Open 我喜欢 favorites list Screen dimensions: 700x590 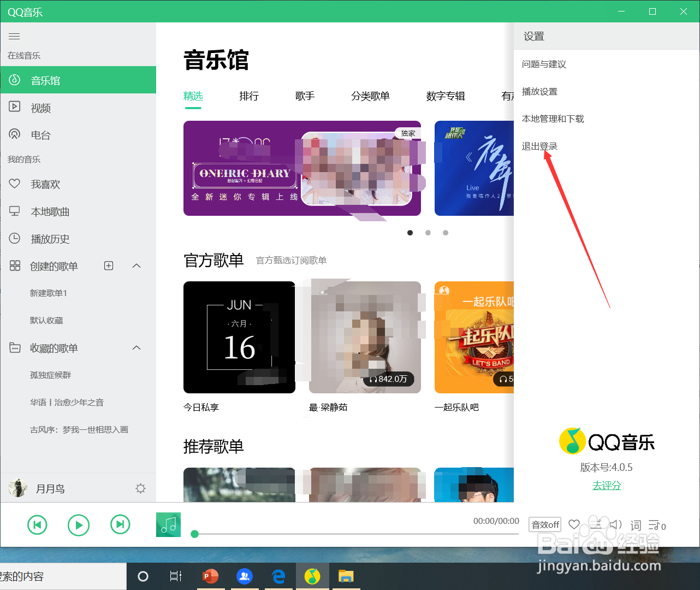tap(78, 184)
